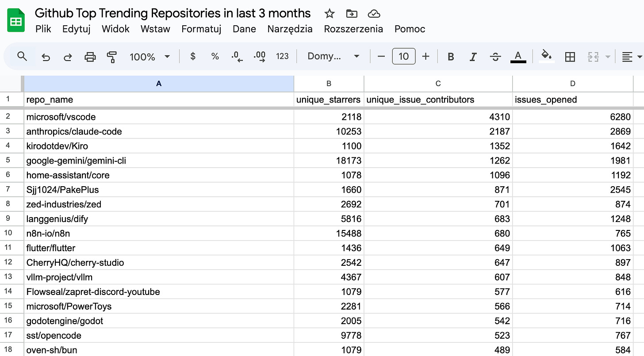Expand the 100% zoom dropdown

(x=149, y=57)
